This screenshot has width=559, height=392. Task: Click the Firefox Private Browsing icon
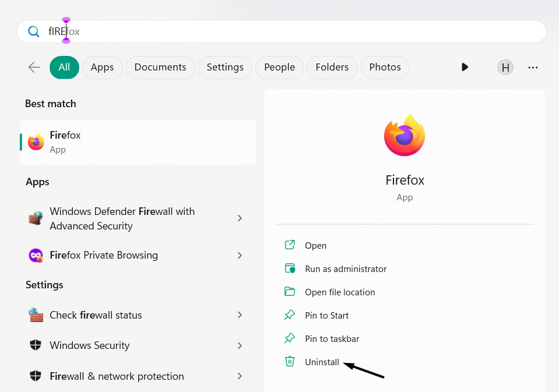point(36,256)
